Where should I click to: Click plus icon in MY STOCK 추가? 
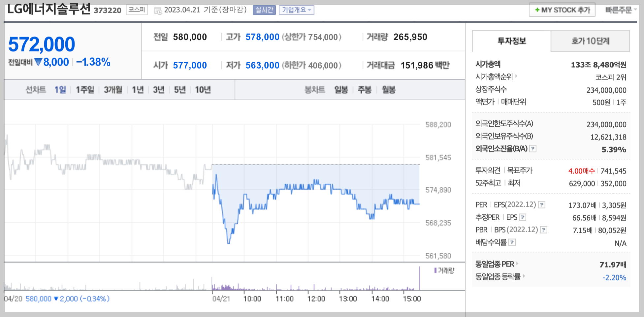point(537,10)
